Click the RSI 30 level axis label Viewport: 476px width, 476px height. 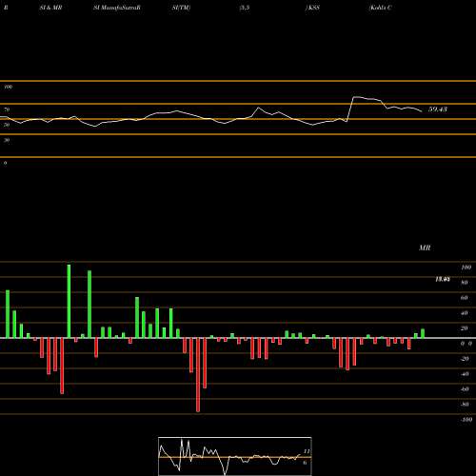[7, 140]
